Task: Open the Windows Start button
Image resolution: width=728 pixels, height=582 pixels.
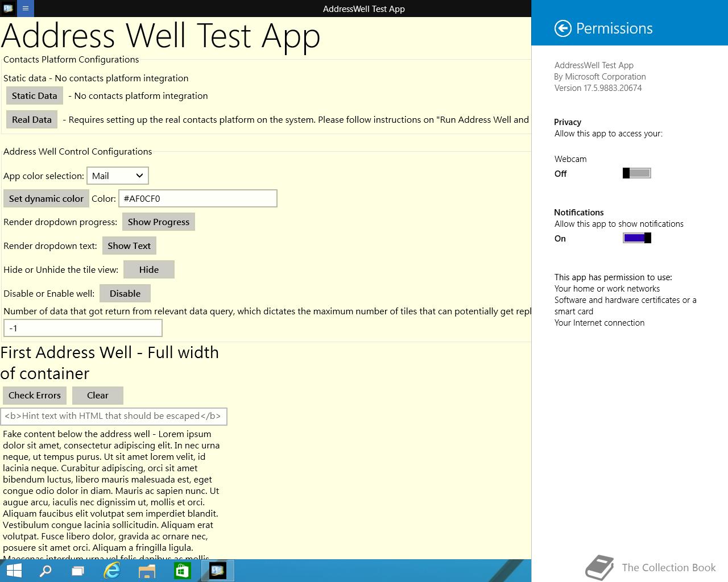Action: pyautogui.click(x=13, y=571)
